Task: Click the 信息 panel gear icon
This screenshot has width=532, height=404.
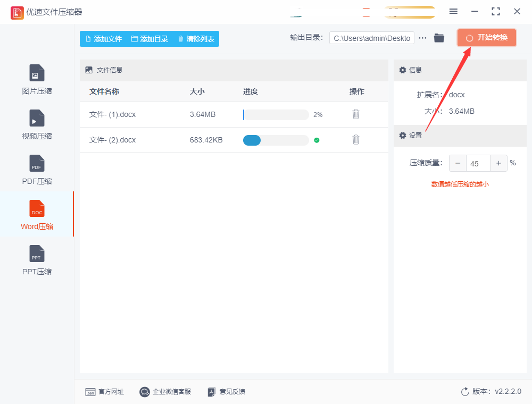Action: tap(402, 70)
